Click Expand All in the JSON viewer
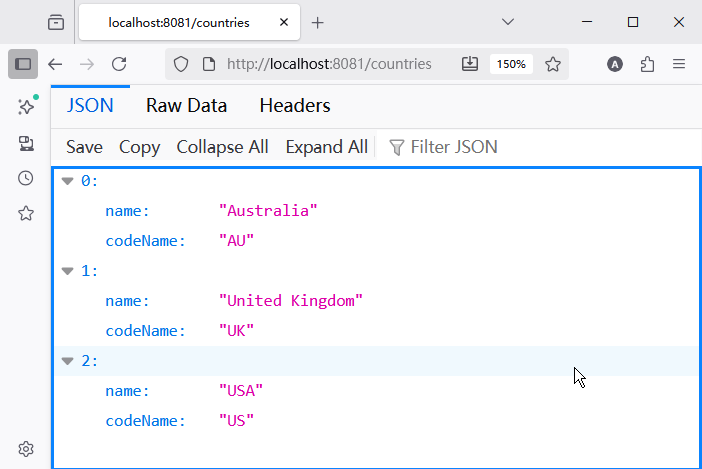The height and width of the screenshot is (469, 702). [x=327, y=147]
